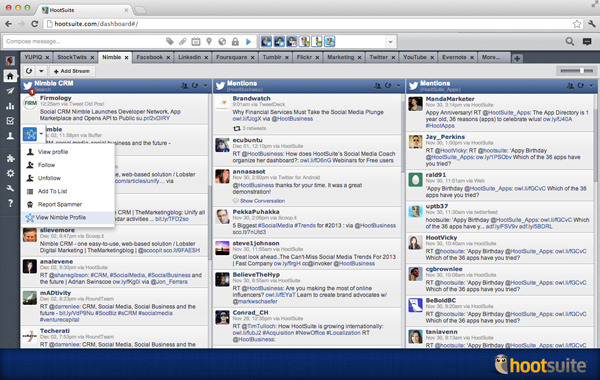Select the fifth social profile avatar
Viewport: 600px width, 380px height.
(x=317, y=41)
